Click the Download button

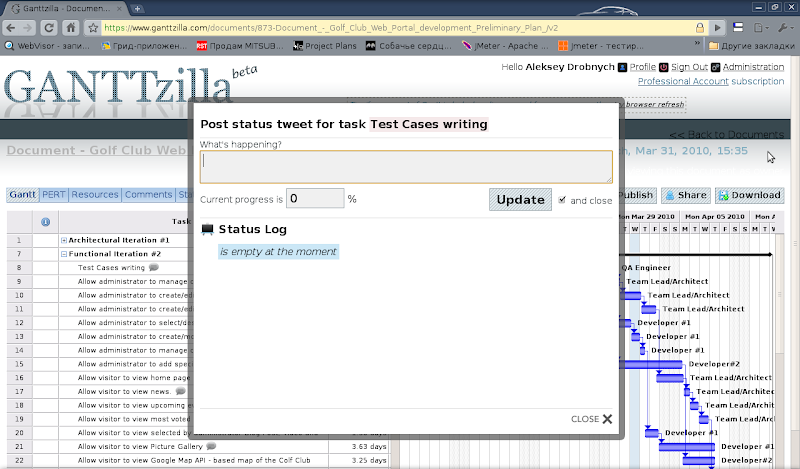point(749,195)
